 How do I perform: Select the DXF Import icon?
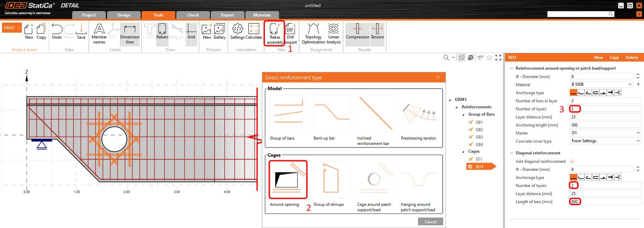click(291, 33)
